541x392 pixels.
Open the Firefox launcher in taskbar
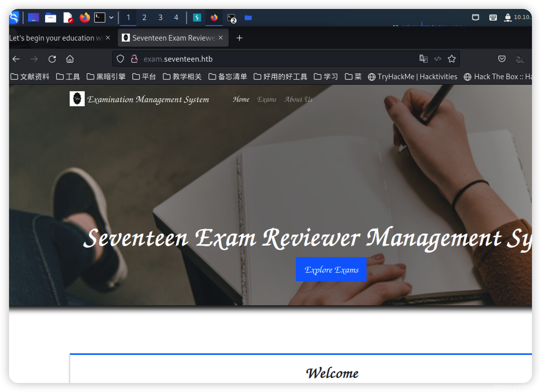[x=85, y=18]
